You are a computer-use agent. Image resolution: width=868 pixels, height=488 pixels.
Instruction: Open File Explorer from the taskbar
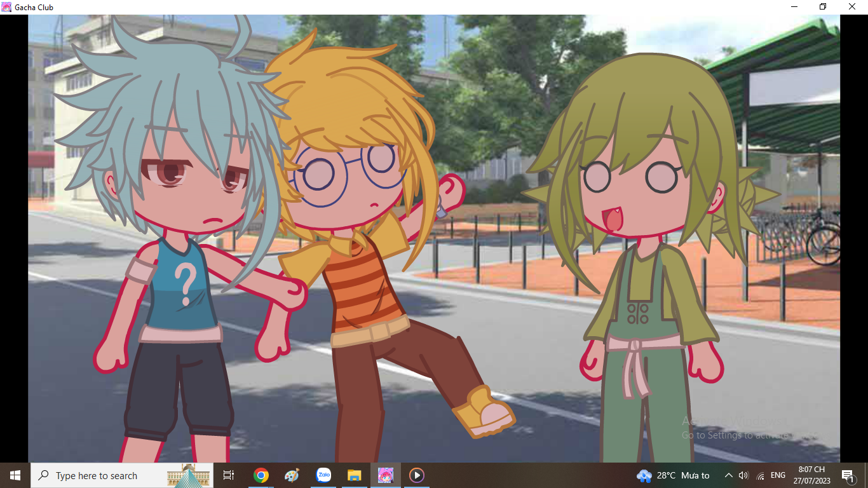pos(355,475)
